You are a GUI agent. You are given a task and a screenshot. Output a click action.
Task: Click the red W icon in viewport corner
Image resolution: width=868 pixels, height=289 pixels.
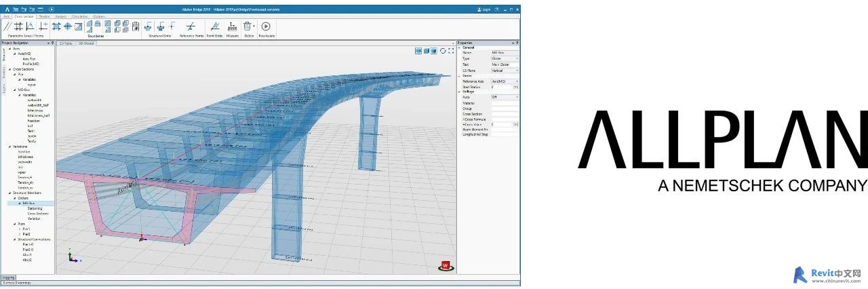[446, 266]
